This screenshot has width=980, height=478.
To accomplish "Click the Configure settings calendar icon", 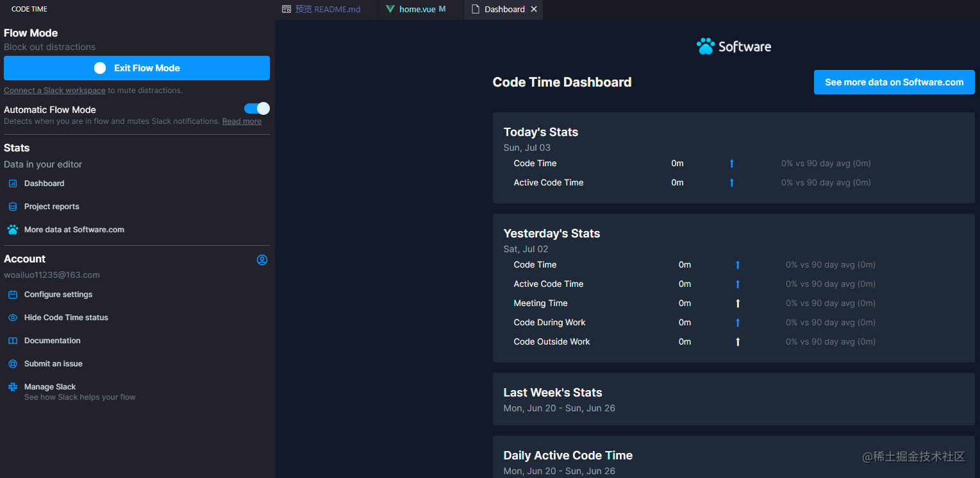I will click(x=13, y=294).
